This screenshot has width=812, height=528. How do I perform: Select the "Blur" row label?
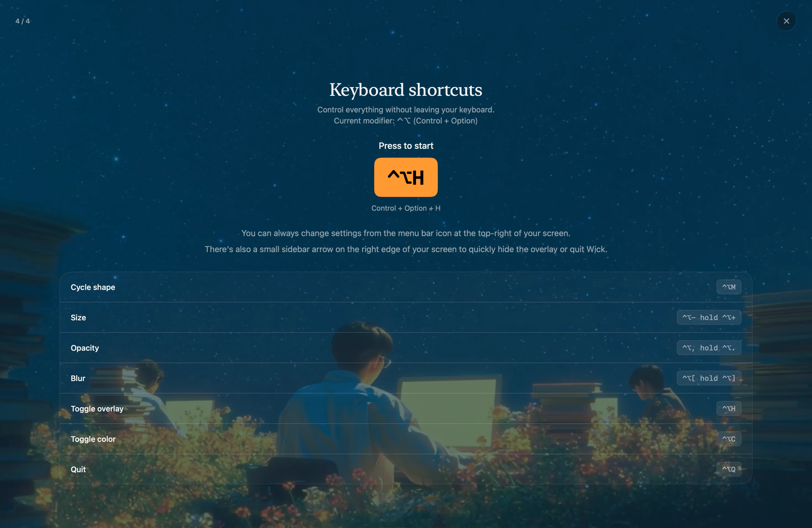(78, 378)
